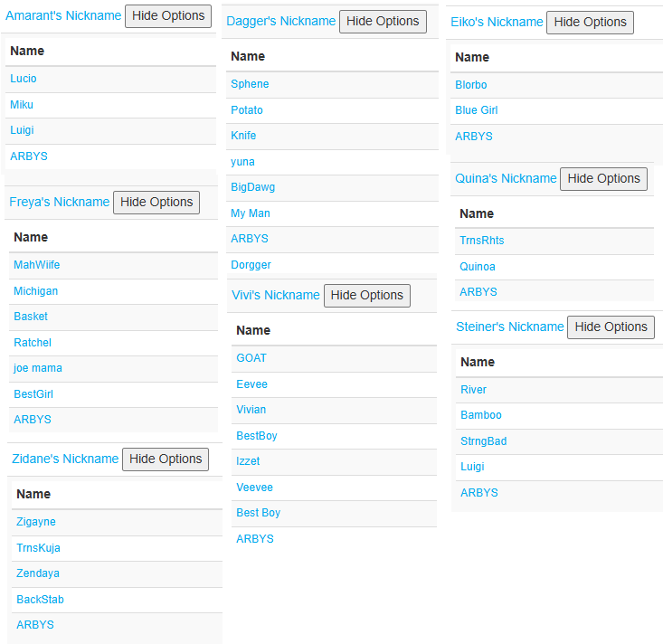Pick the nickname StrngBad

[484, 441]
